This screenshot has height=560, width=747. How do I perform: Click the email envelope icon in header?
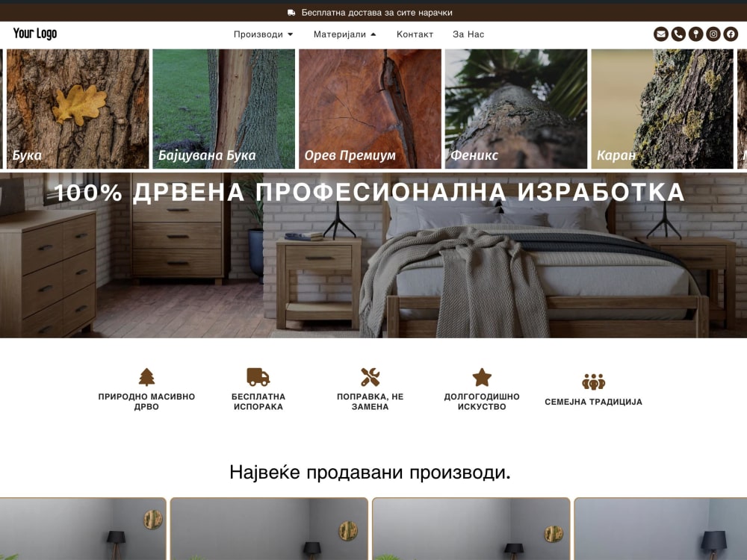pos(661,34)
